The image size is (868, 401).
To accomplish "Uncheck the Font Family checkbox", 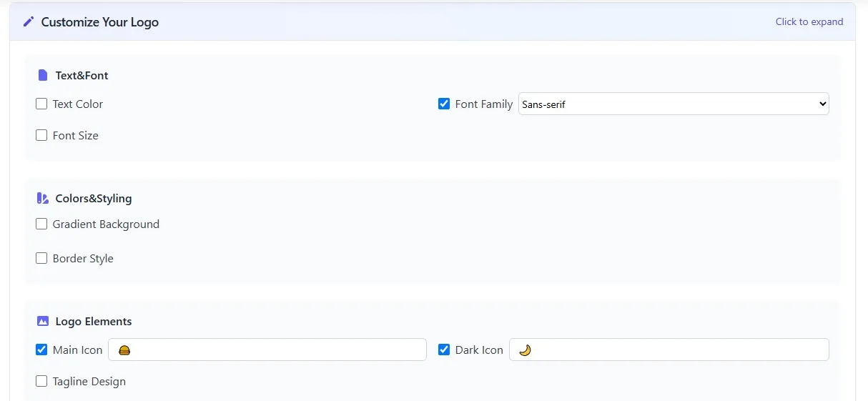I will (444, 104).
